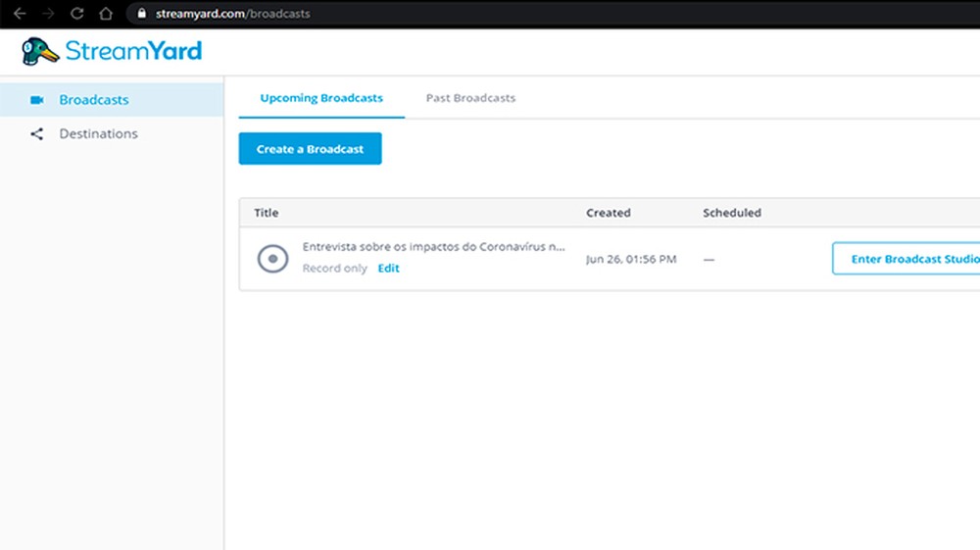This screenshot has height=550, width=980.
Task: Click the StreamYard duck logo
Action: point(40,51)
